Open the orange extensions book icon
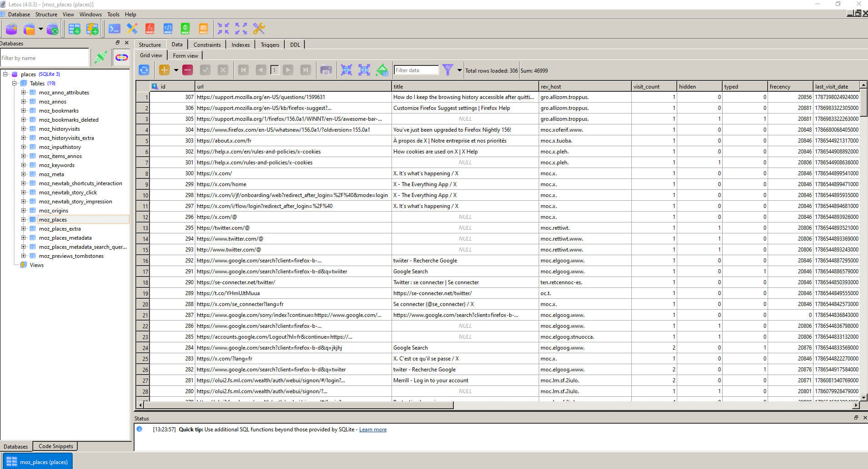 point(203,29)
